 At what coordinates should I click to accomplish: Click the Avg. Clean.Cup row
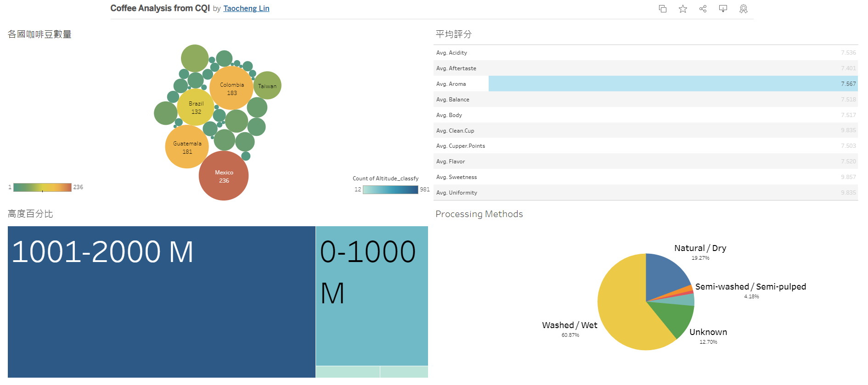(645, 130)
